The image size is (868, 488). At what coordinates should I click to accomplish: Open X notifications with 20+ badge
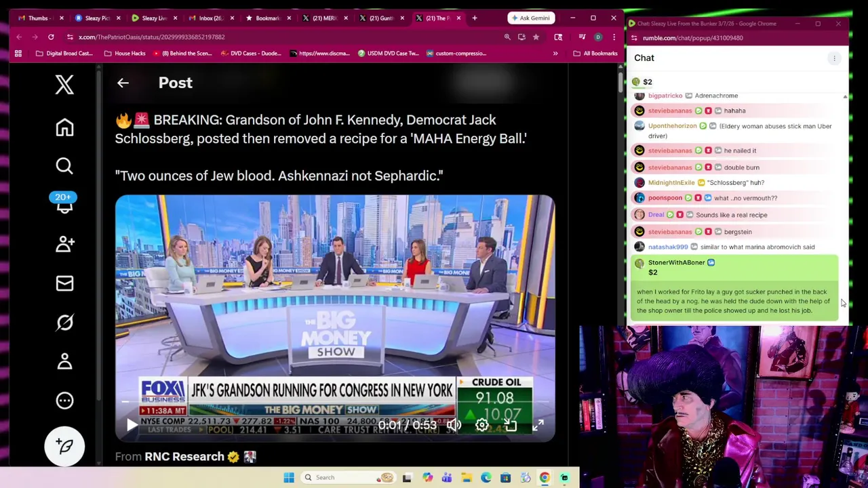[64, 203]
